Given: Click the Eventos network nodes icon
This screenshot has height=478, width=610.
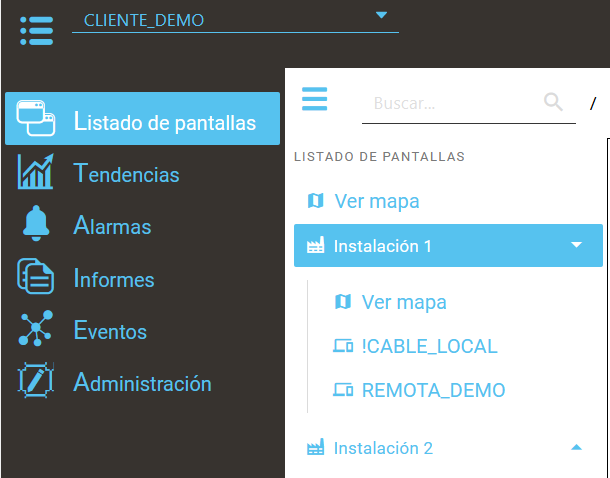Looking at the screenshot, I should (x=36, y=330).
